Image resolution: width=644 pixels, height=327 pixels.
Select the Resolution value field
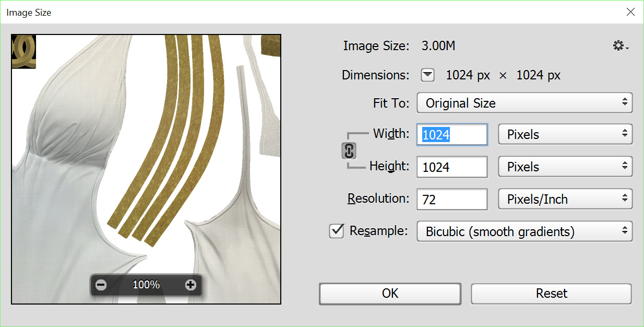(x=452, y=200)
